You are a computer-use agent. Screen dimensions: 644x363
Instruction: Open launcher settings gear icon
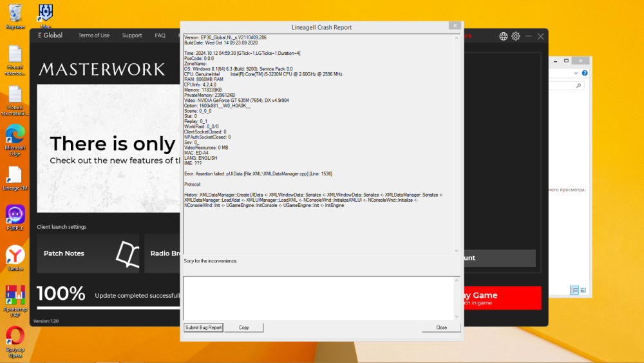point(516,36)
